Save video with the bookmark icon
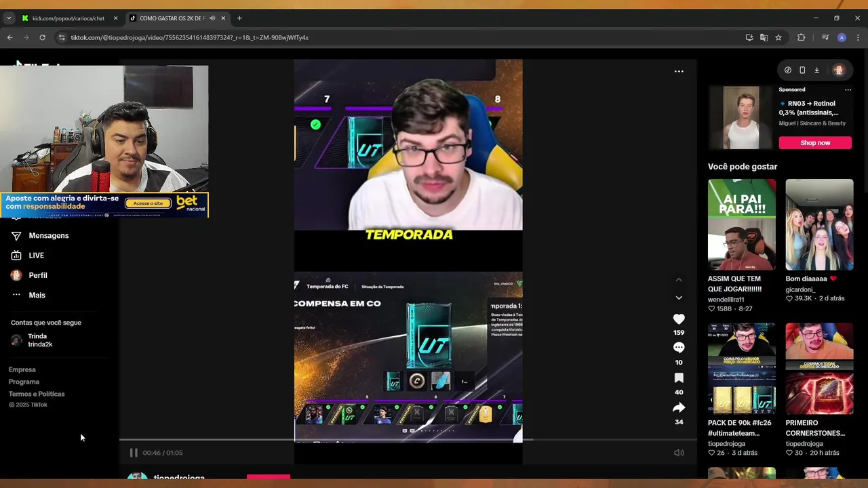 [679, 378]
